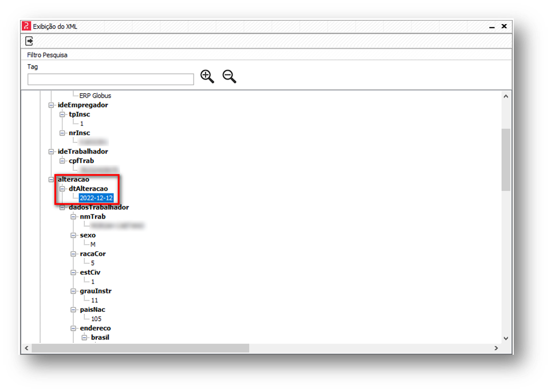Collapse the nrInsc node
This screenshot has height=392, width=551.
pyautogui.click(x=62, y=133)
